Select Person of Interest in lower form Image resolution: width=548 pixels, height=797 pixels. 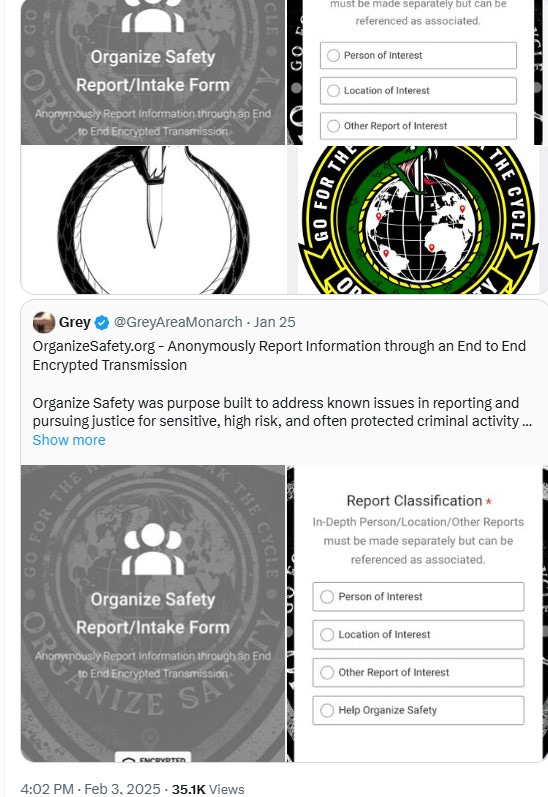[x=418, y=597]
